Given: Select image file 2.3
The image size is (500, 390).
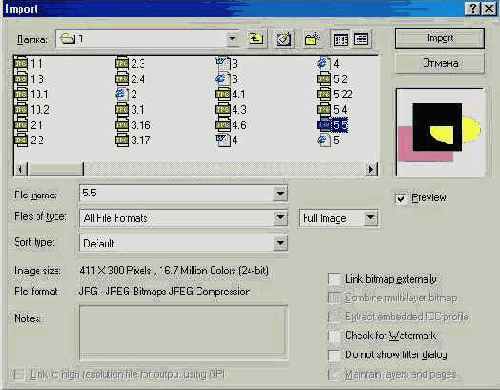Looking at the screenshot, I should click(x=130, y=63).
